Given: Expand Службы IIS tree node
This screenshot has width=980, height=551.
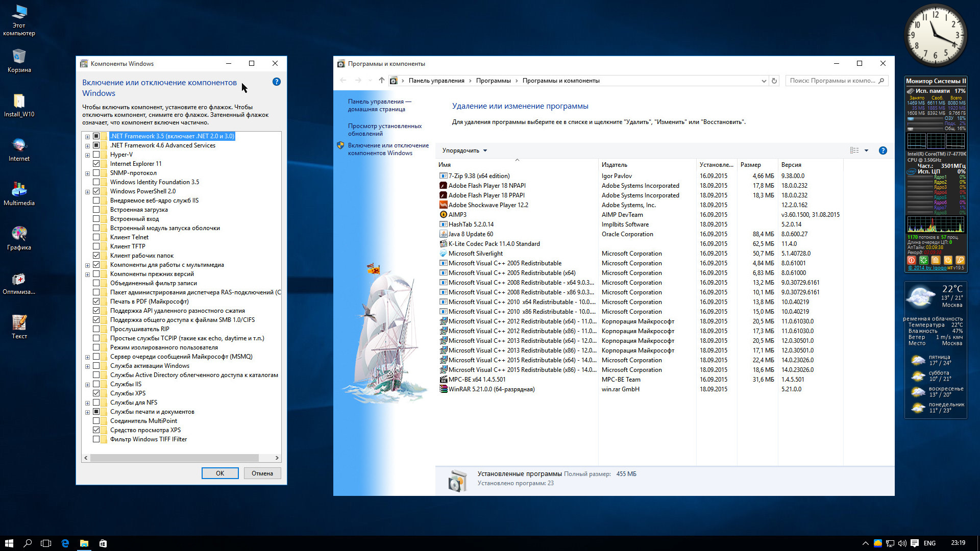Looking at the screenshot, I should point(87,385).
